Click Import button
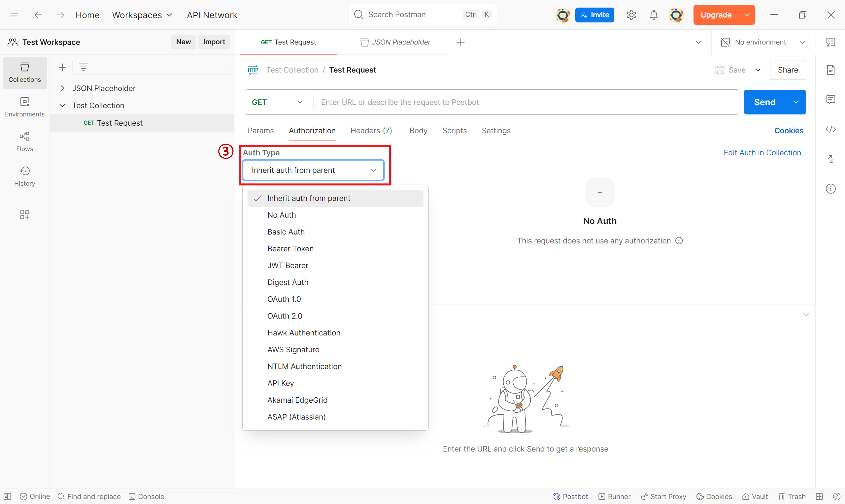Screen dimensions: 845x504 (x=214, y=42)
